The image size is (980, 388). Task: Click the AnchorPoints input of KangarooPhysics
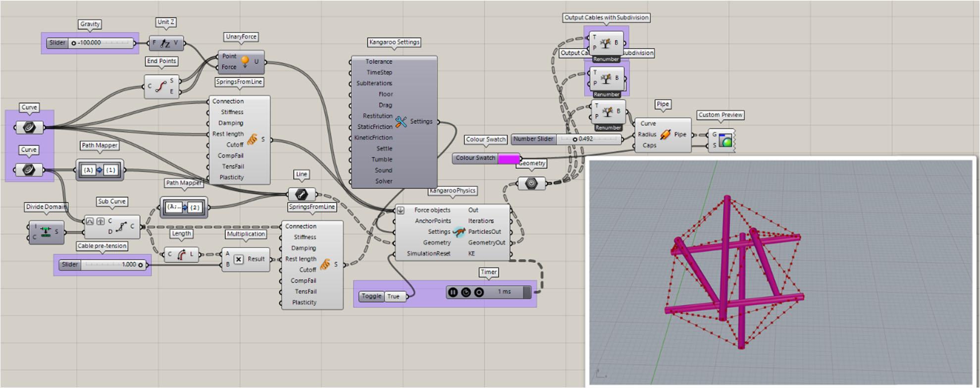point(433,221)
